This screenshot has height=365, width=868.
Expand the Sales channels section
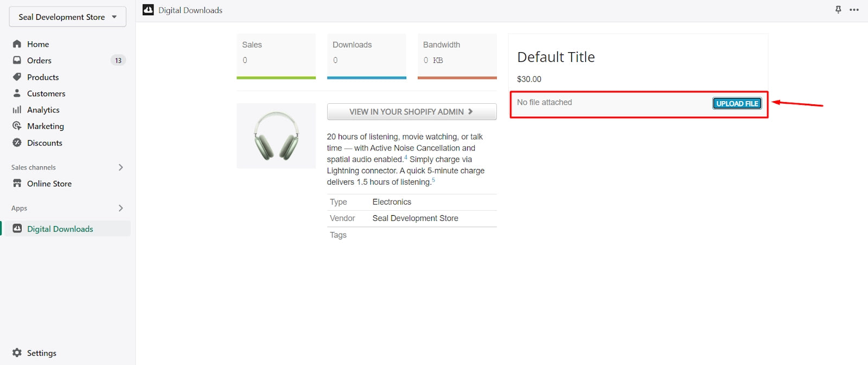tap(120, 167)
